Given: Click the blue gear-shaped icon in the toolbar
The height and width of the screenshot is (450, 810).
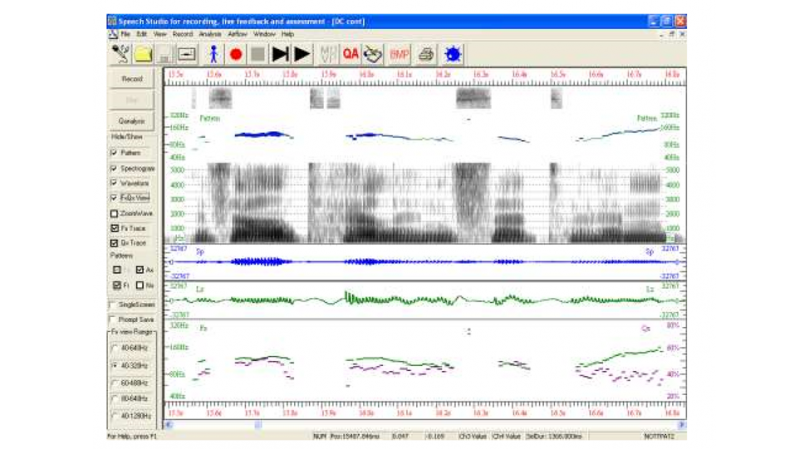Looking at the screenshot, I should tap(451, 54).
